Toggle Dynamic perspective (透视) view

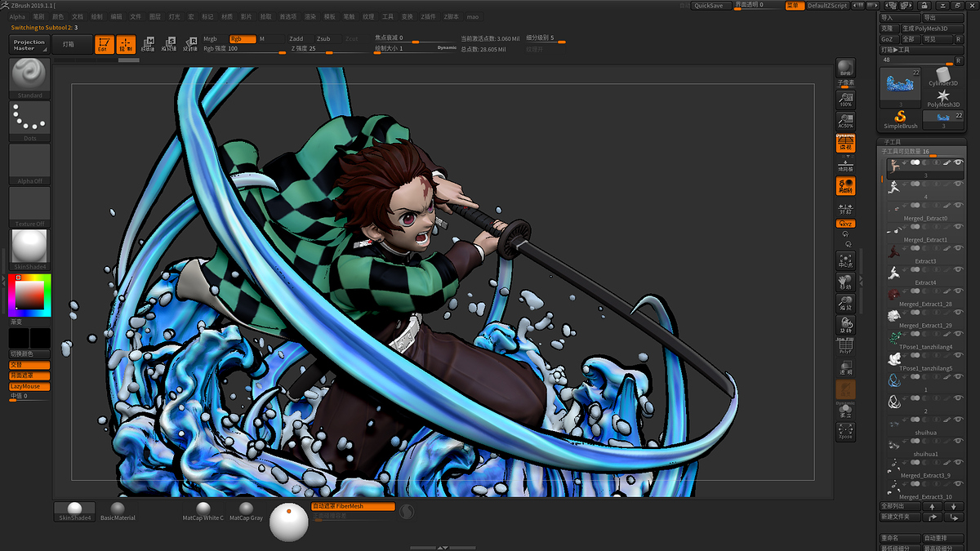coord(846,144)
